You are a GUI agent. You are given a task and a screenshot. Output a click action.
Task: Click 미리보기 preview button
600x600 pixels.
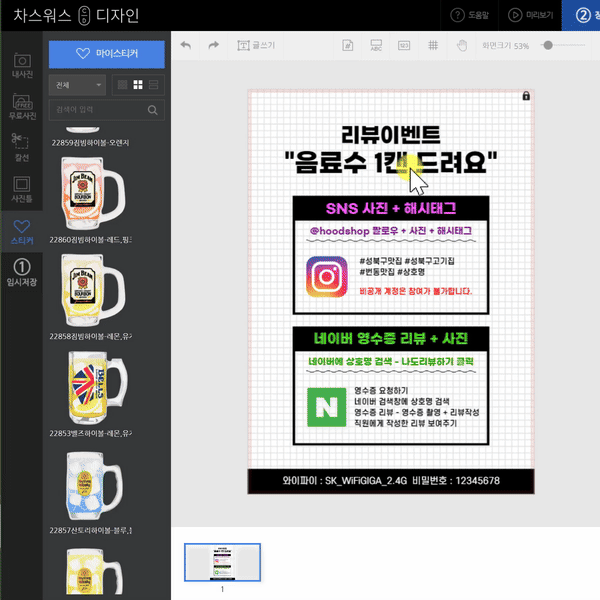pos(530,15)
